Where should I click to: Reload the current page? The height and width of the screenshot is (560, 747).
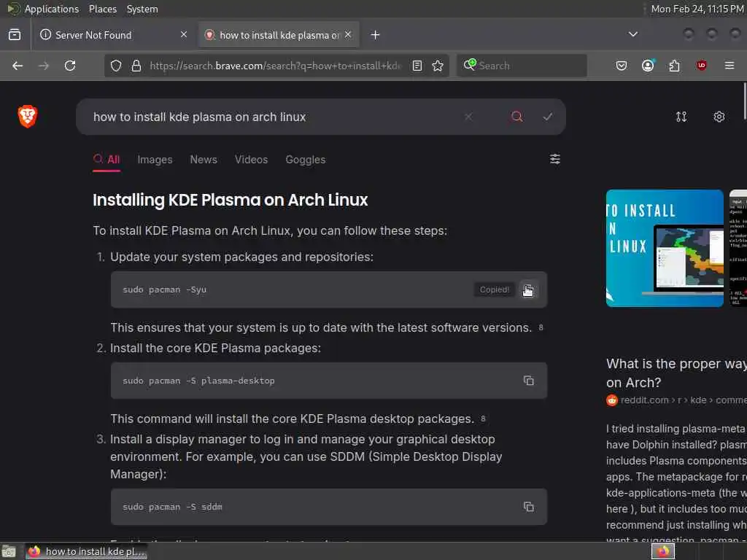tap(70, 66)
